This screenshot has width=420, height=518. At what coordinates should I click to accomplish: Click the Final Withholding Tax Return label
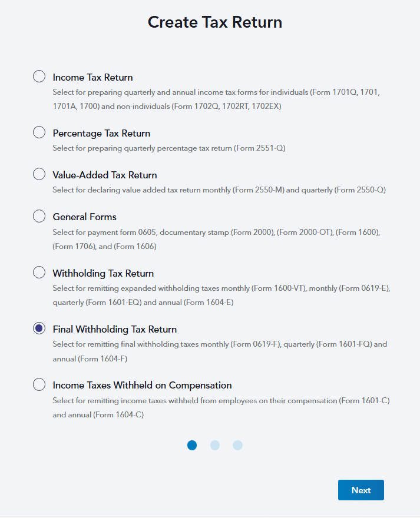115,329
